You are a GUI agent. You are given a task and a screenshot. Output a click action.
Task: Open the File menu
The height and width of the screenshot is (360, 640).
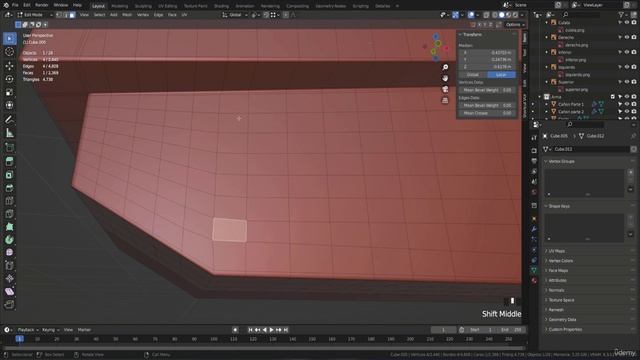[x=15, y=5]
